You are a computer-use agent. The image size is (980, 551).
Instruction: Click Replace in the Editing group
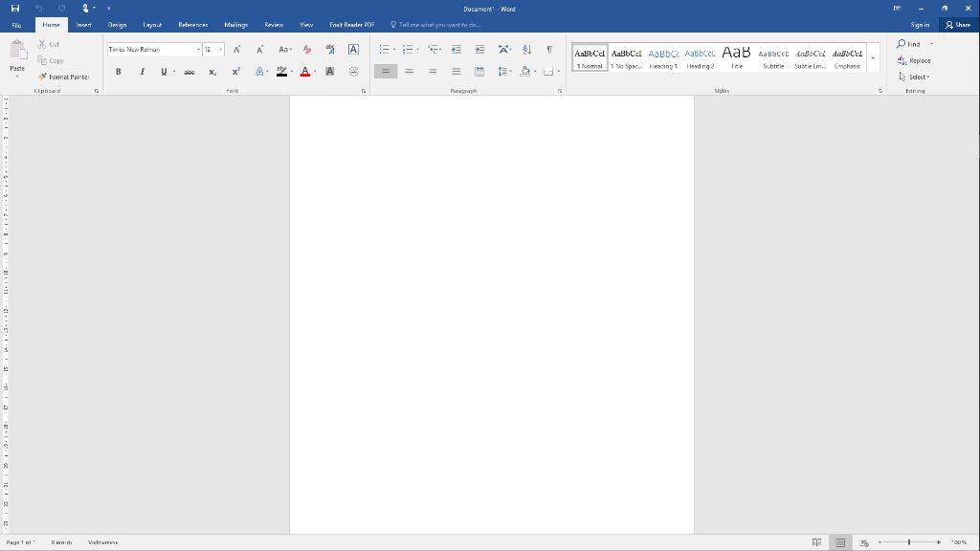914,60
